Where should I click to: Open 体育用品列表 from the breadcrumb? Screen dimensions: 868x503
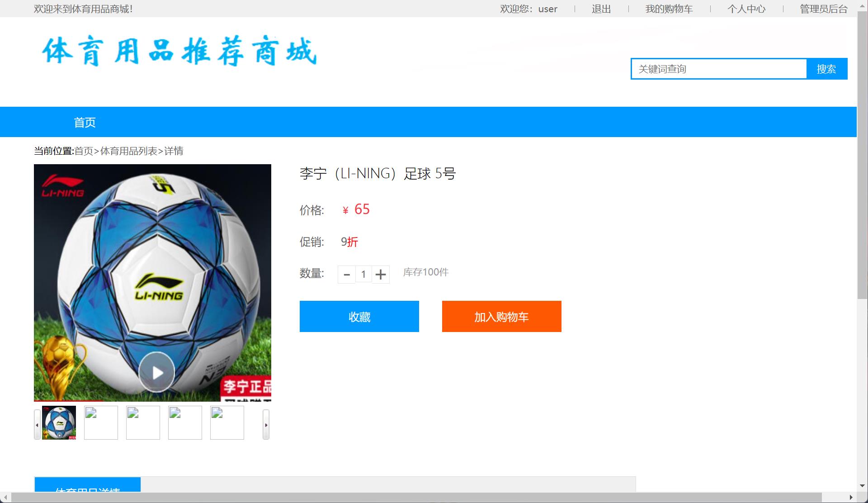point(128,151)
